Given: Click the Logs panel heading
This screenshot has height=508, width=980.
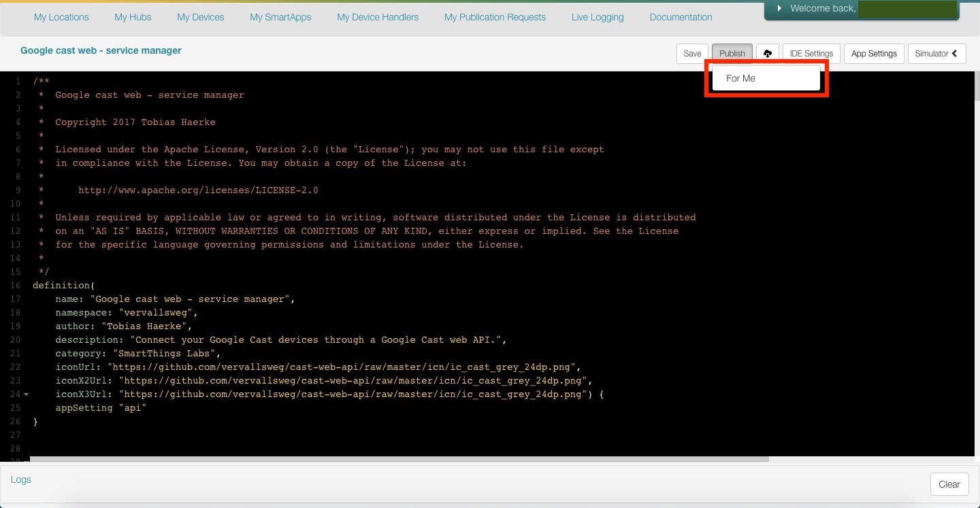Looking at the screenshot, I should click(21, 479).
